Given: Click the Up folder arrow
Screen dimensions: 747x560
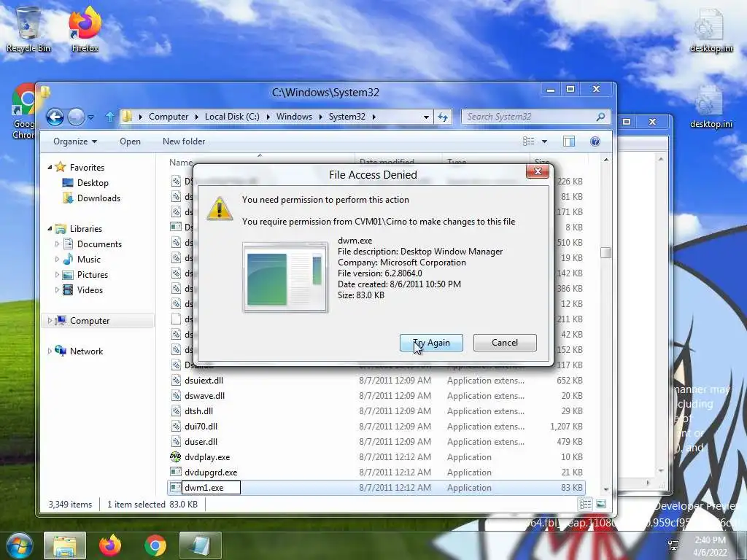Looking at the screenshot, I should point(110,117).
